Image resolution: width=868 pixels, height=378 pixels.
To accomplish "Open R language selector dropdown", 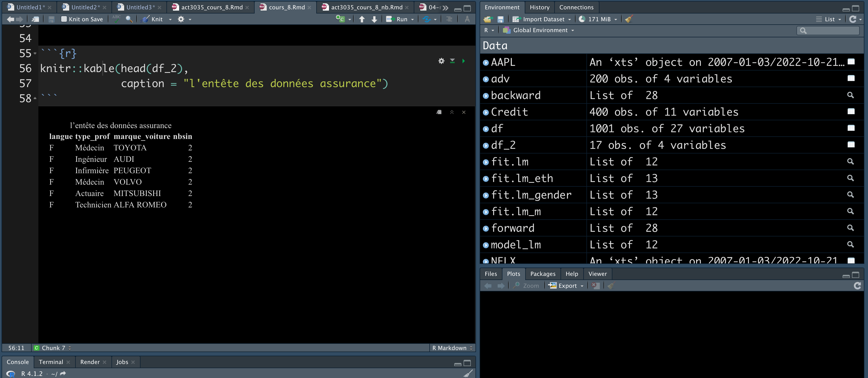I will [x=489, y=30].
